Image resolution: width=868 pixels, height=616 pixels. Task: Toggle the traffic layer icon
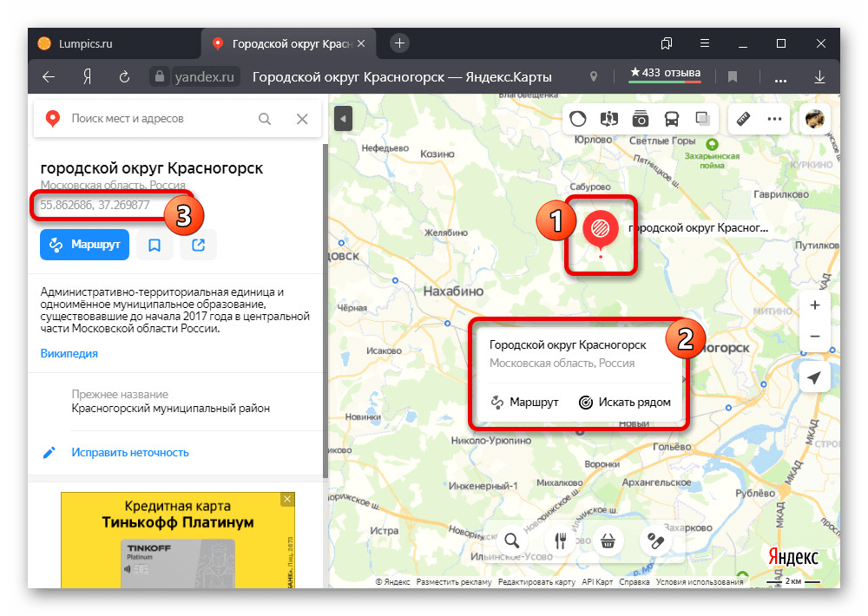pos(578,119)
